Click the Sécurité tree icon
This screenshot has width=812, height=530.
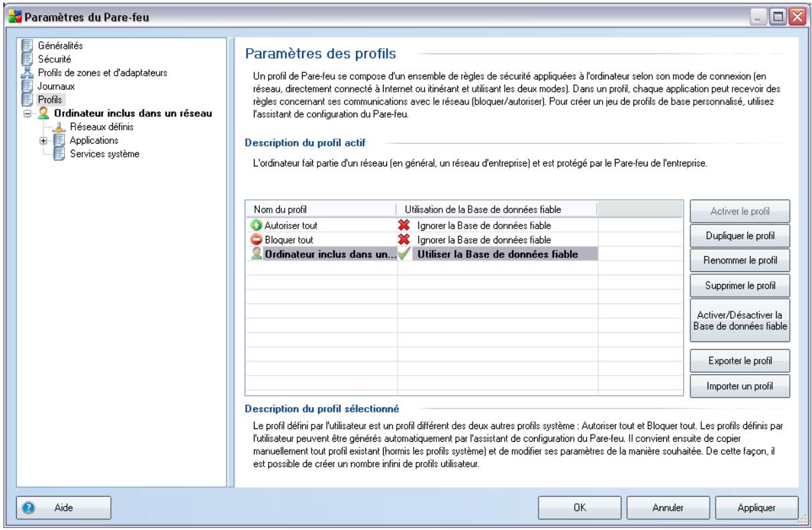26,61
